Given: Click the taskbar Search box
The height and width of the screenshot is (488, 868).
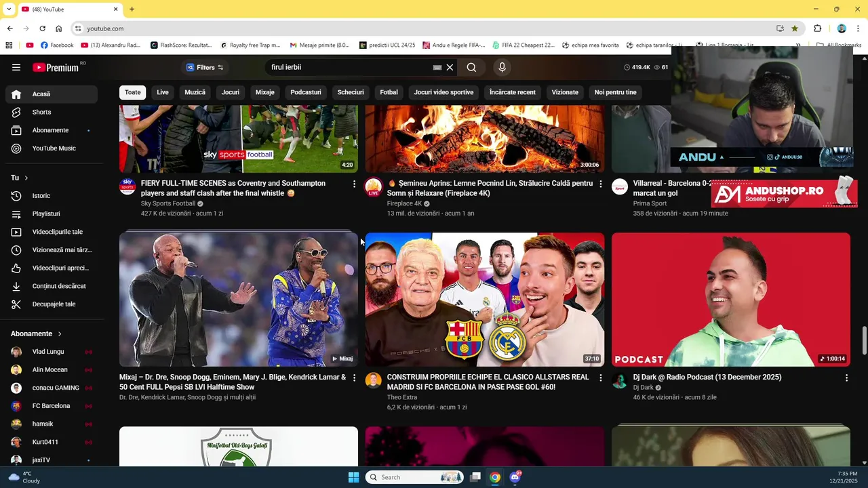Looking at the screenshot, I should coord(414,477).
